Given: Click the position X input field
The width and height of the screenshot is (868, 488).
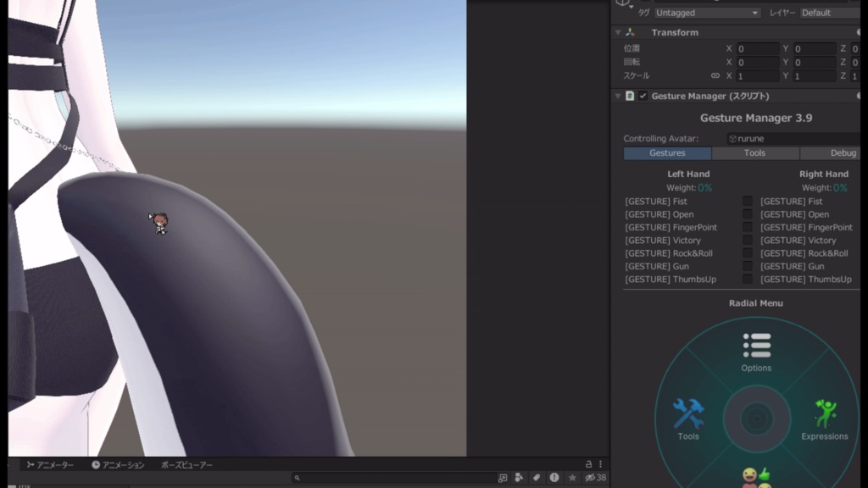Looking at the screenshot, I should pyautogui.click(x=757, y=48).
